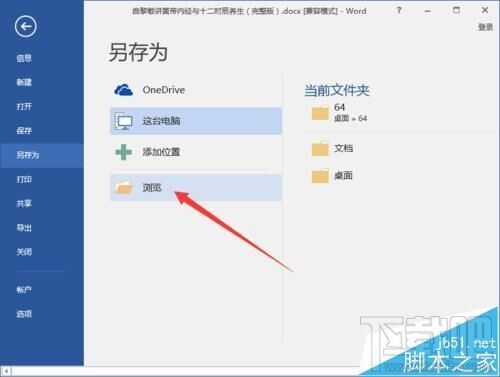Click the green plus Add Place icon
This screenshot has width=500, height=377.
point(123,152)
